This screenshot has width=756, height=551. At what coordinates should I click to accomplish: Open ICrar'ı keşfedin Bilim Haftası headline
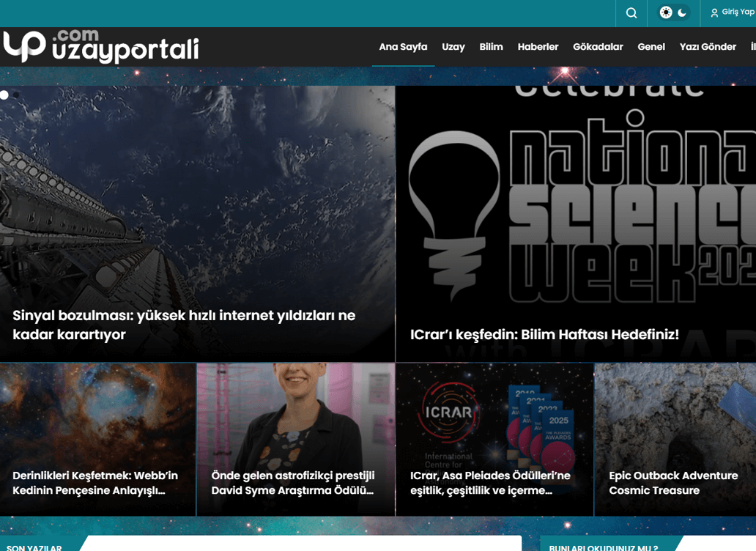click(x=544, y=334)
